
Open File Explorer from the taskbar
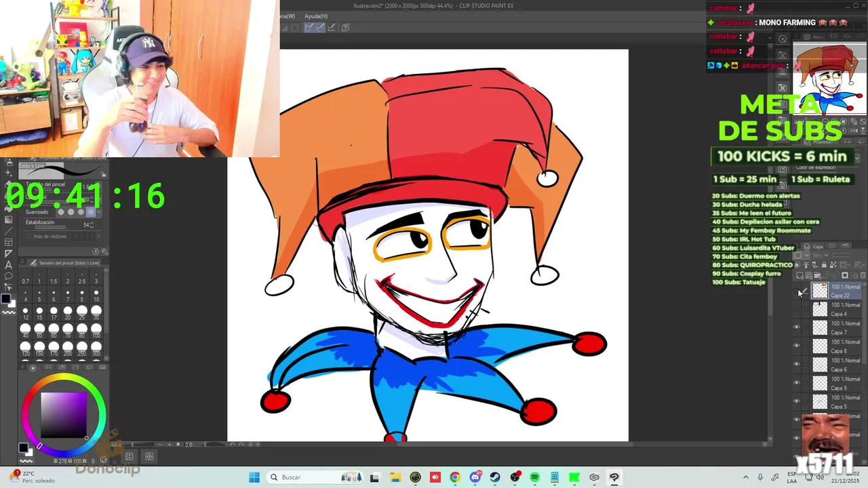[395, 477]
